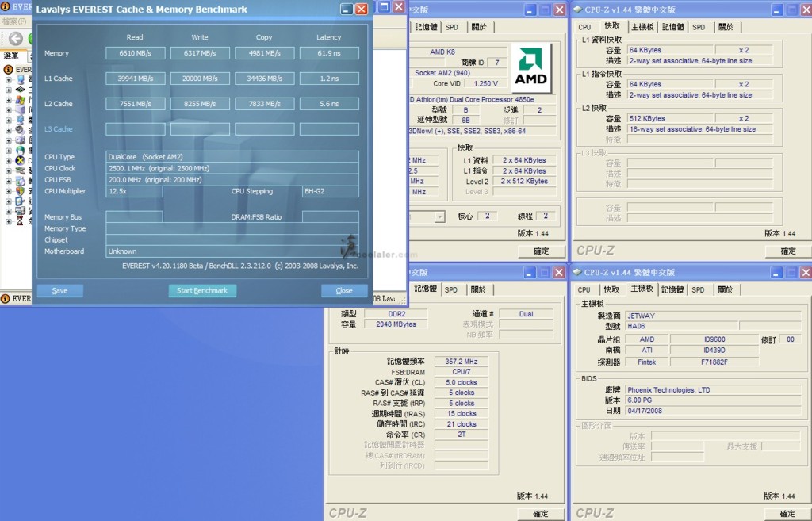This screenshot has height=521, width=812.
Task: Open the 快取 tab in the JETWAY mainboard window
Action: coord(611,289)
